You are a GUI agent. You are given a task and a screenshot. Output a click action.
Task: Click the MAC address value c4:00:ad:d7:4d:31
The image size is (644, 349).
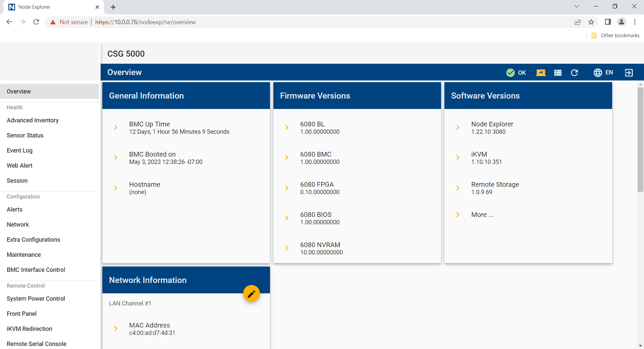click(x=152, y=333)
